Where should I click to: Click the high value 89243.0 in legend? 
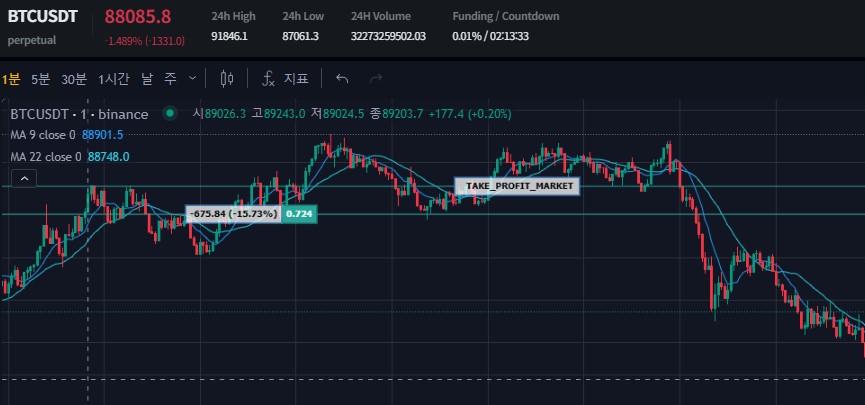[x=285, y=114]
